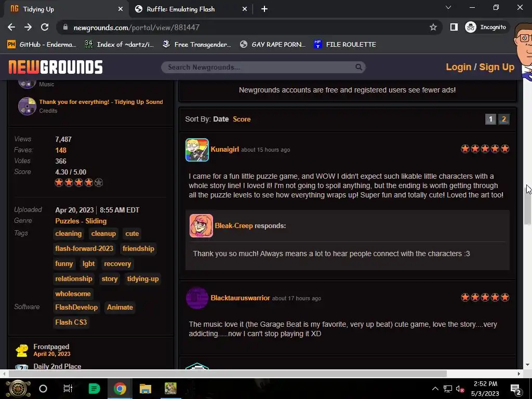Open the Animate software tag
This screenshot has height=399, width=532.
[x=120, y=308]
